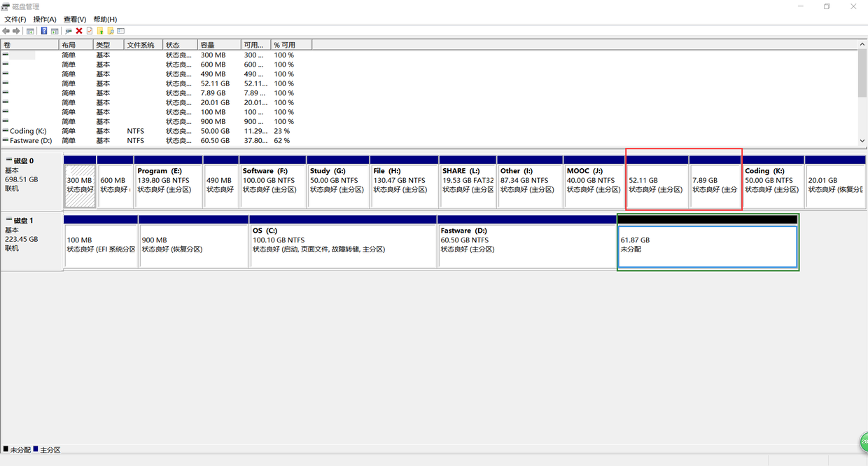Select the Program (E:) partition on disk 0
Image resolution: width=868 pixels, height=466 pixels.
(x=168, y=186)
